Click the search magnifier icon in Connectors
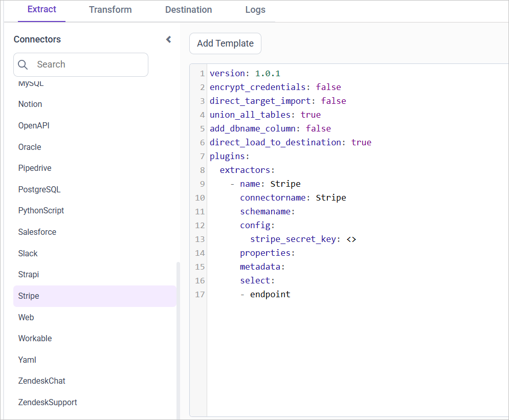This screenshot has height=420, width=509. click(23, 64)
